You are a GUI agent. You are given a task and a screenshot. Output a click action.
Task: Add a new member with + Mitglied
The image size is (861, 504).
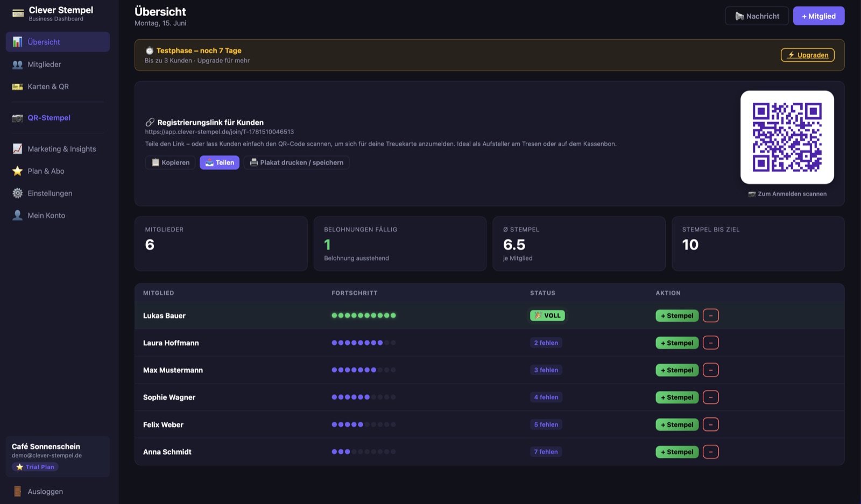click(818, 16)
